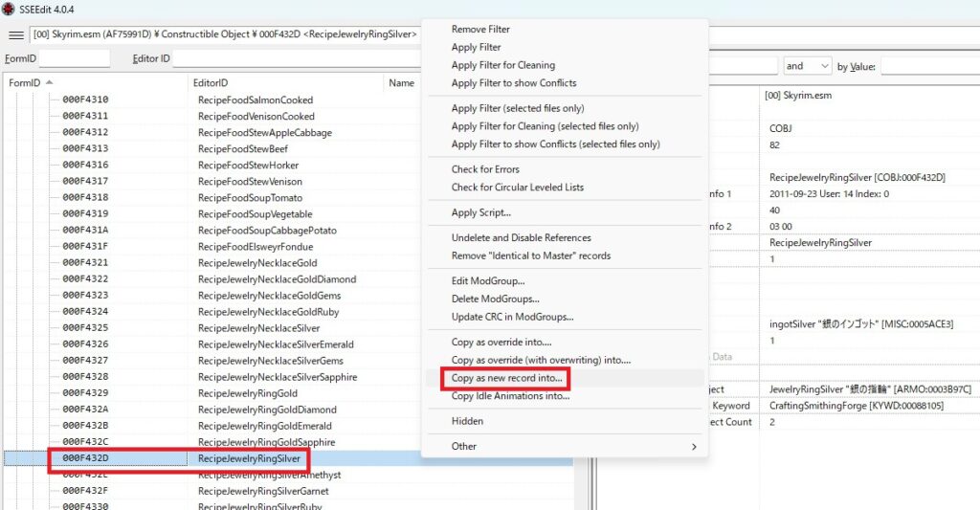Open the hamburger main menu
The image size is (980, 510).
[16, 34]
